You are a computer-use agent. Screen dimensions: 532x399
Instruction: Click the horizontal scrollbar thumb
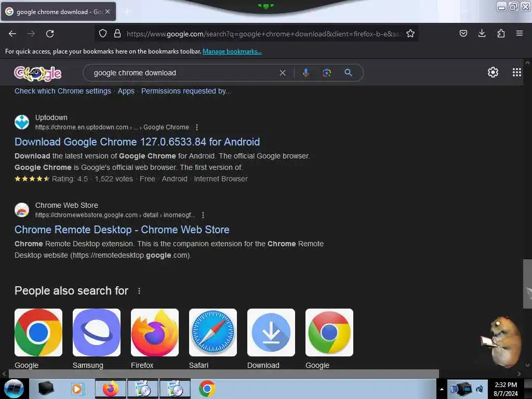[x=223, y=374]
